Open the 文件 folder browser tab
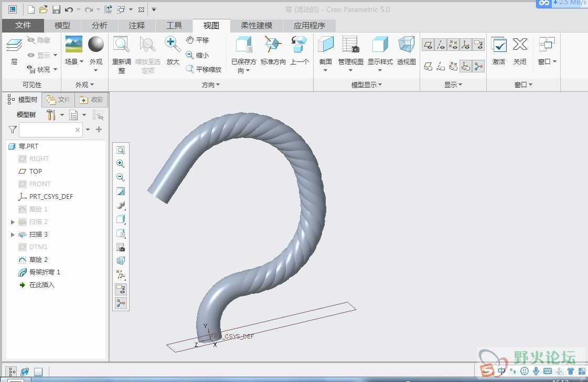Image resolution: width=588 pixels, height=382 pixels. click(58, 100)
